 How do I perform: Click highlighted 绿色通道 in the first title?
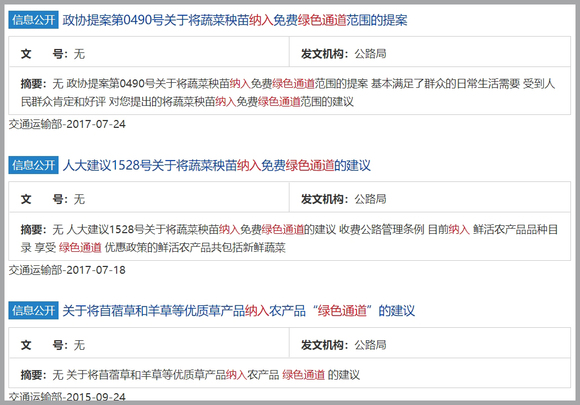pos(322,20)
